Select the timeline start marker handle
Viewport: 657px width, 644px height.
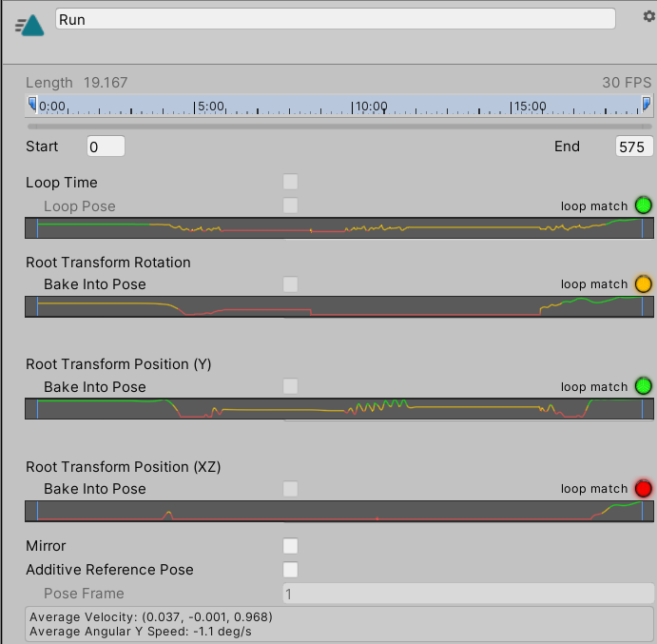pos(32,104)
